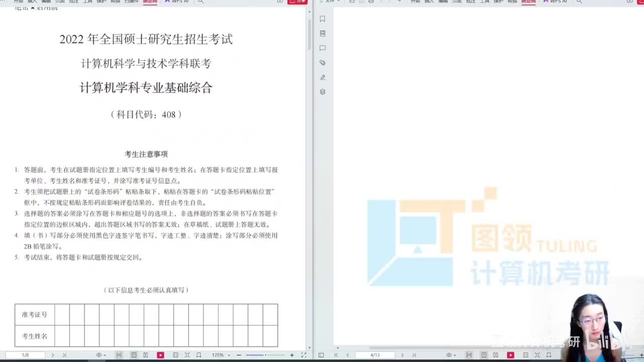Select single page layout in left window
The height and width of the screenshot is (362, 644).
click(134, 355)
